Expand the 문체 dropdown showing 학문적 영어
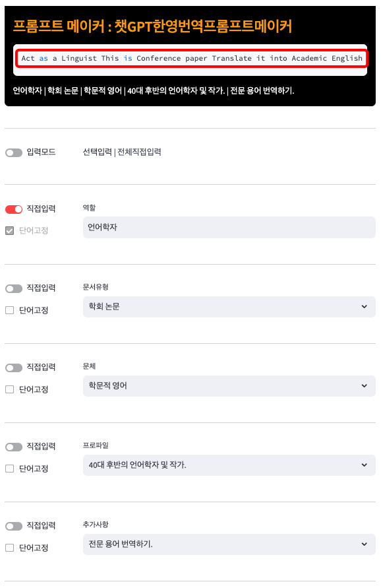Screen dimensions: 381x588 click(x=228, y=385)
